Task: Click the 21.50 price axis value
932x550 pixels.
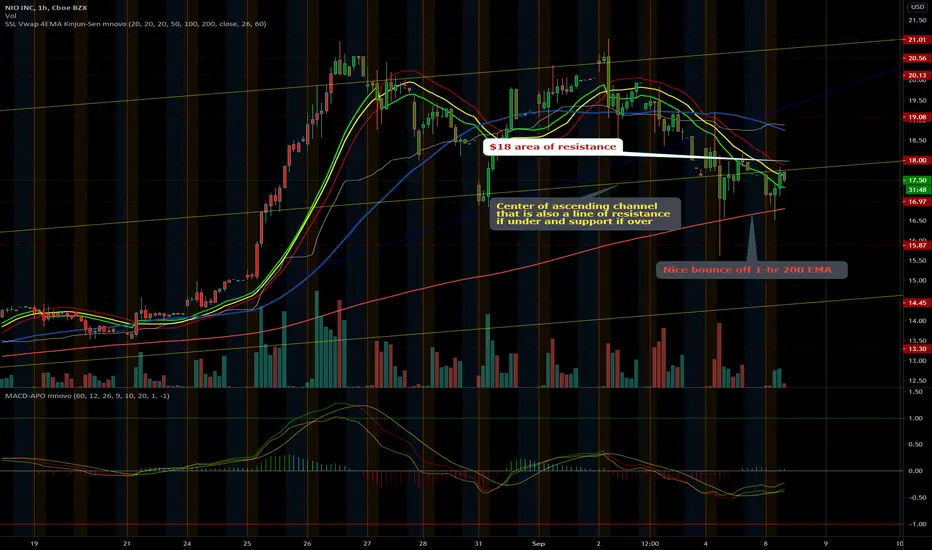Action: coord(918,20)
